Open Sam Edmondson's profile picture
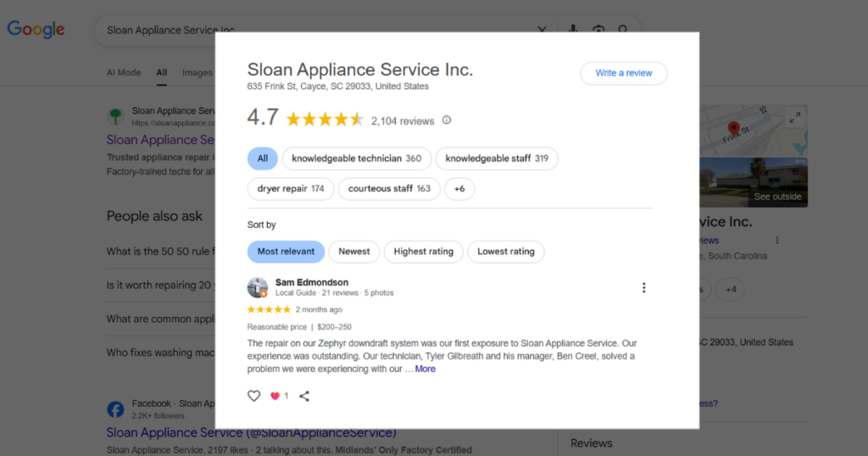Viewport: 868px width, 456px height. click(258, 288)
